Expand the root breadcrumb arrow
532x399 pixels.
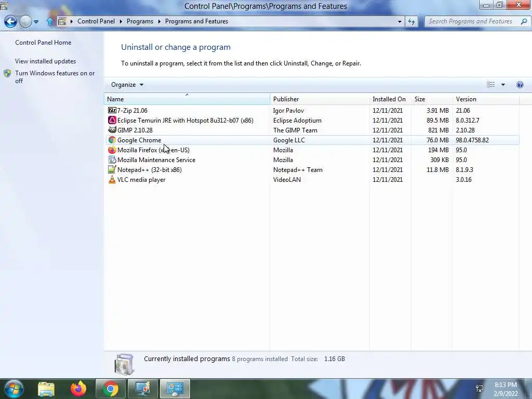72,21
